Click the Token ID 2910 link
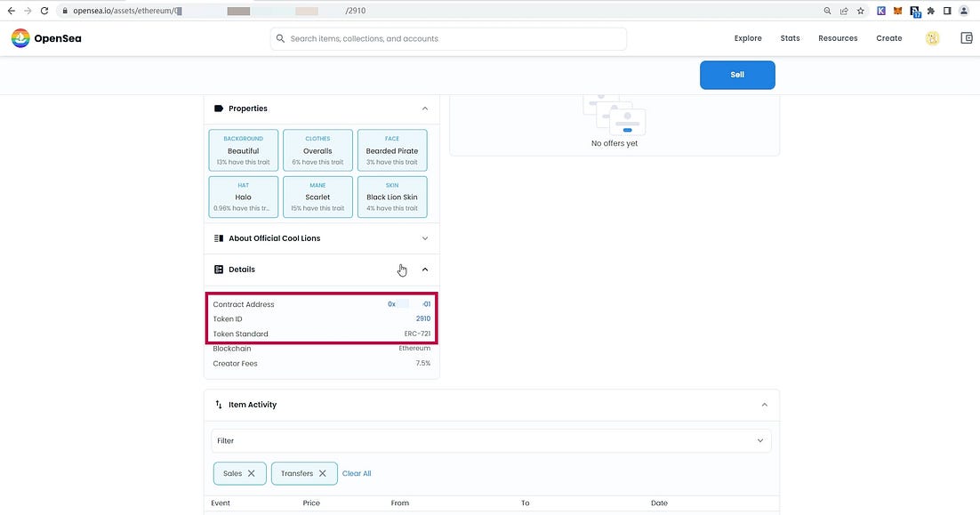980x515 pixels. [x=423, y=318]
